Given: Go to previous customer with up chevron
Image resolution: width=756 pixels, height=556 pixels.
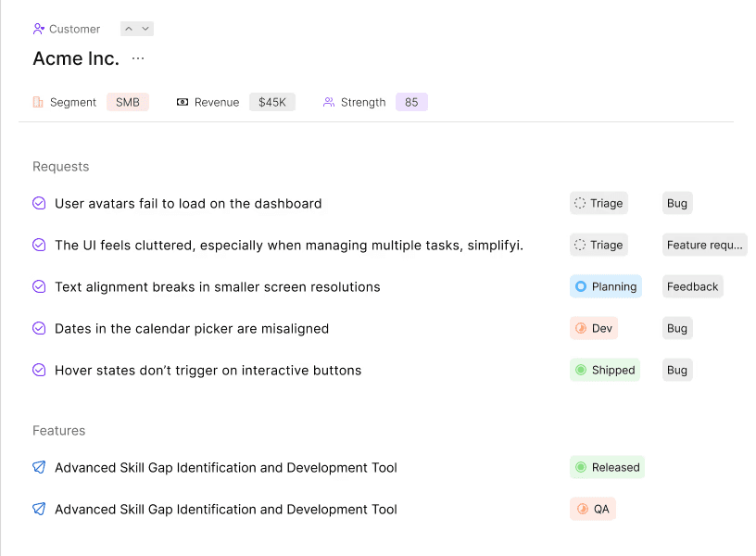Looking at the screenshot, I should [x=129, y=29].
